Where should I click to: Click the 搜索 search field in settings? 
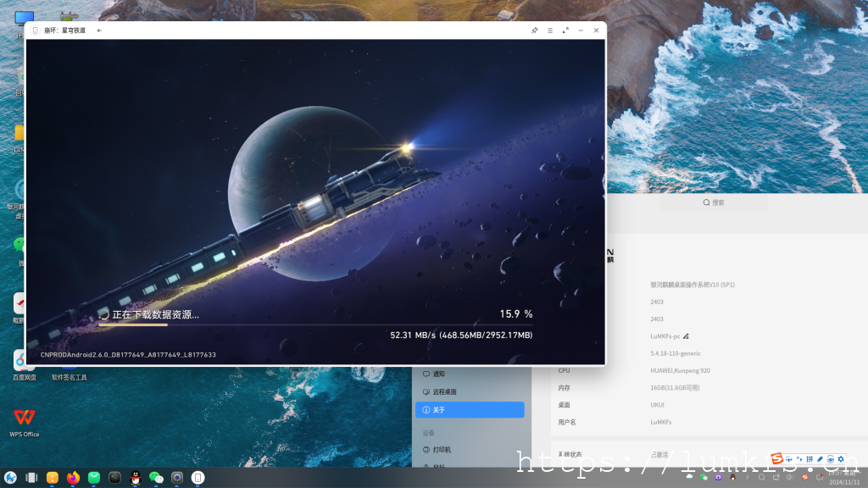tap(714, 203)
